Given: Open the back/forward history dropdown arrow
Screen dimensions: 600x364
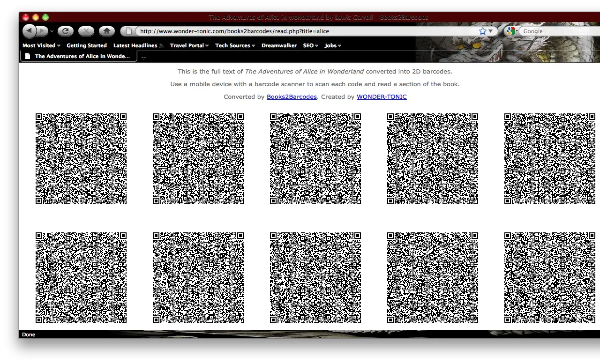Looking at the screenshot, I should pos(52,31).
